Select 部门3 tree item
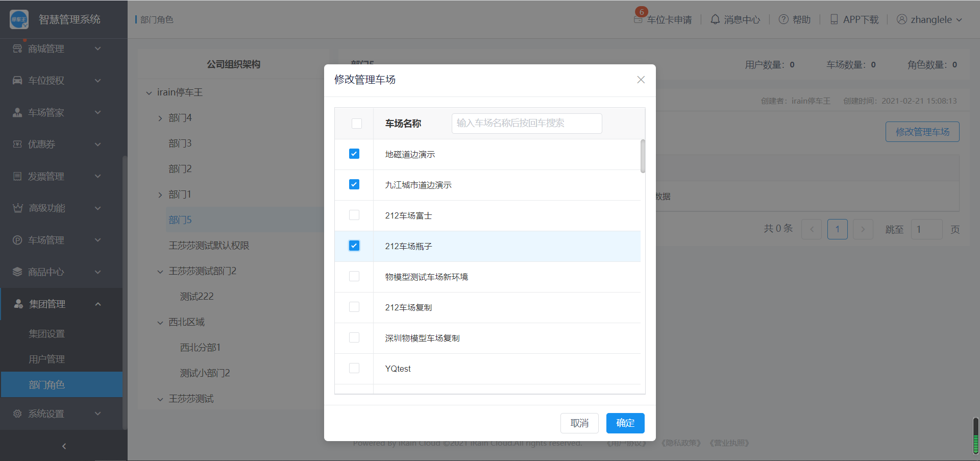This screenshot has width=980, height=461. [180, 143]
